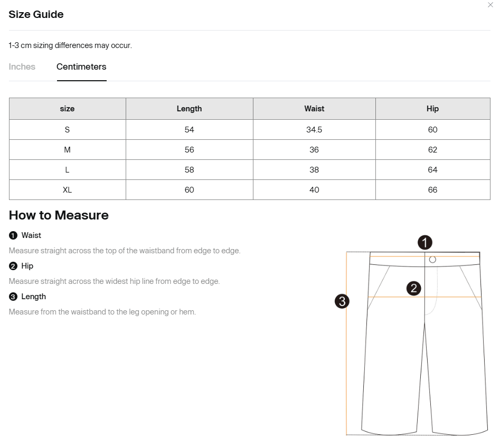Close the Size Guide dialog
The image size is (500, 448).
click(490, 5)
